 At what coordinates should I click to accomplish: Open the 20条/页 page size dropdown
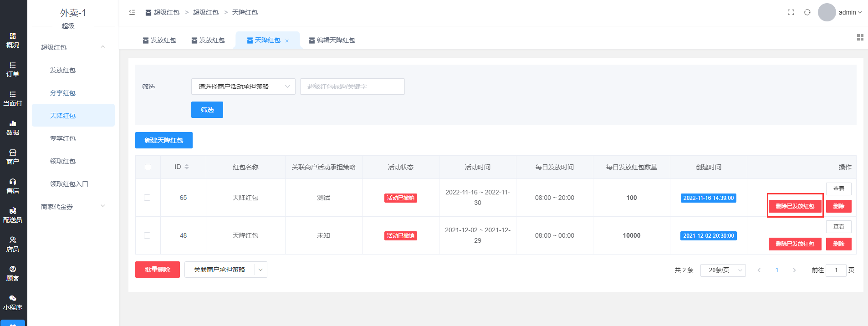click(723, 270)
